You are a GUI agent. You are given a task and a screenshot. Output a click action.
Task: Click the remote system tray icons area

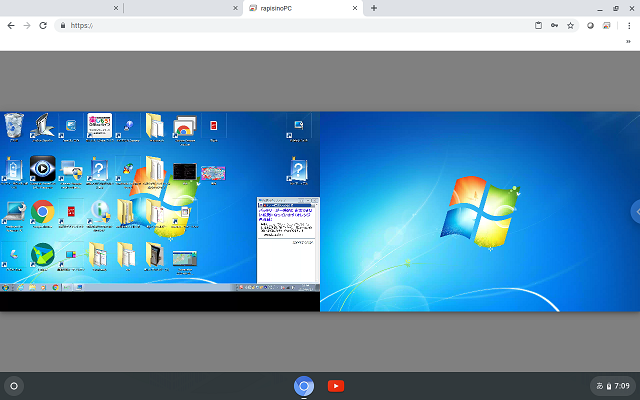[267, 287]
